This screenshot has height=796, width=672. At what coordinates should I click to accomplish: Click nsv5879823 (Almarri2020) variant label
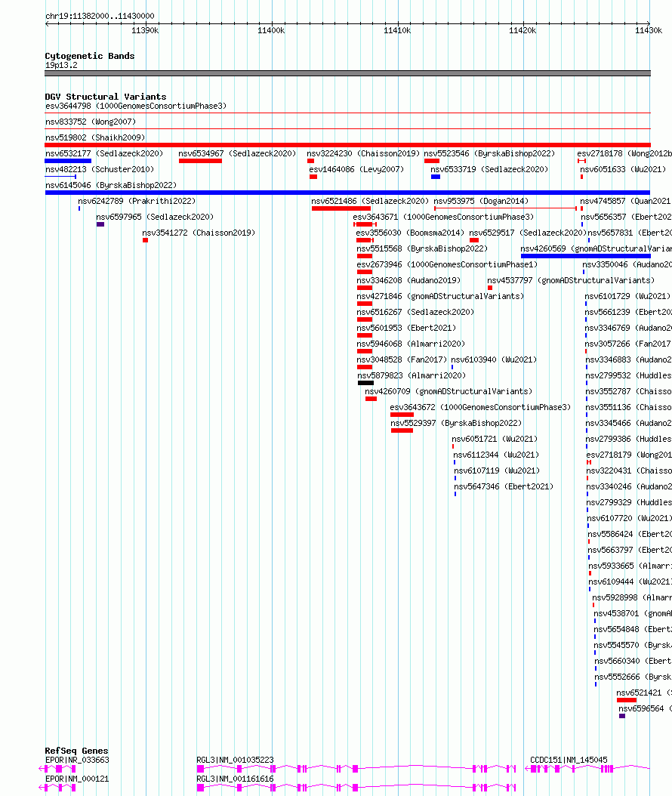click(x=412, y=375)
